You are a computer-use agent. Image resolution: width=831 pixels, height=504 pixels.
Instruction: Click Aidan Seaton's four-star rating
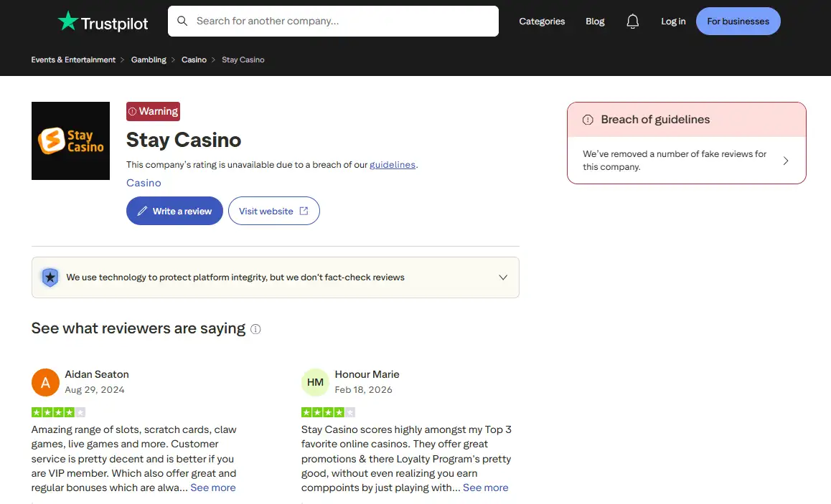pos(58,412)
